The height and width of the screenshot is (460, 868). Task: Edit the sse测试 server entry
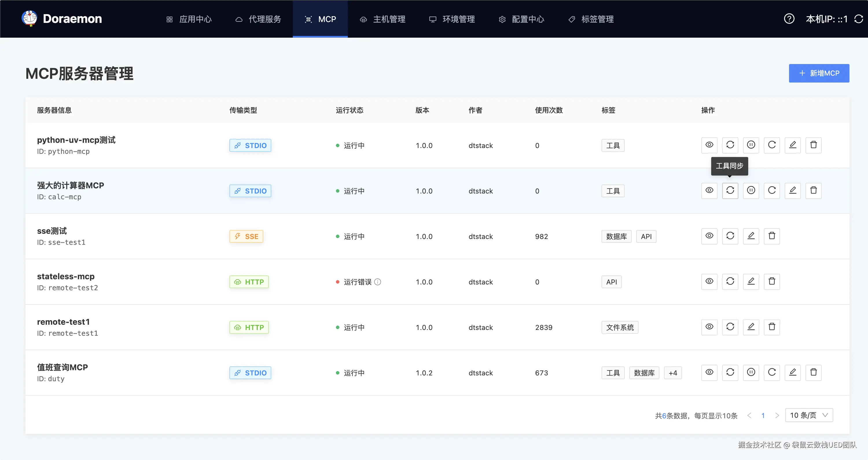751,236
